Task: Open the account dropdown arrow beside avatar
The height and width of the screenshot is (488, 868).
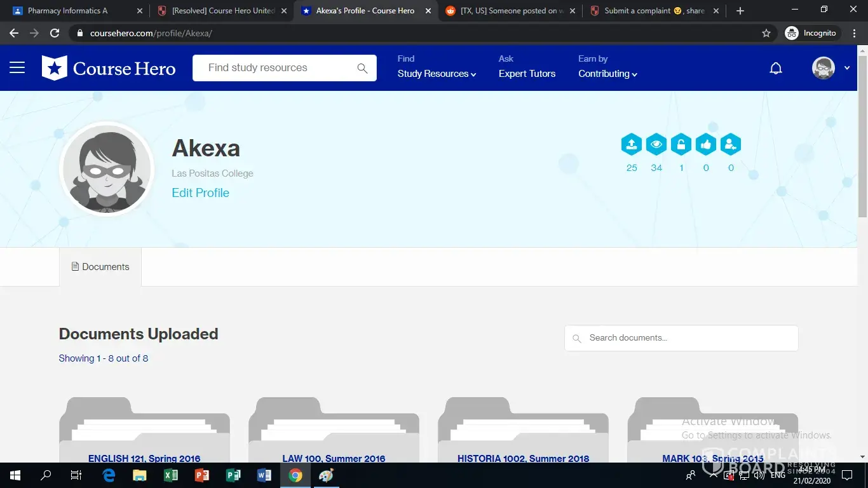Action: 847,68
